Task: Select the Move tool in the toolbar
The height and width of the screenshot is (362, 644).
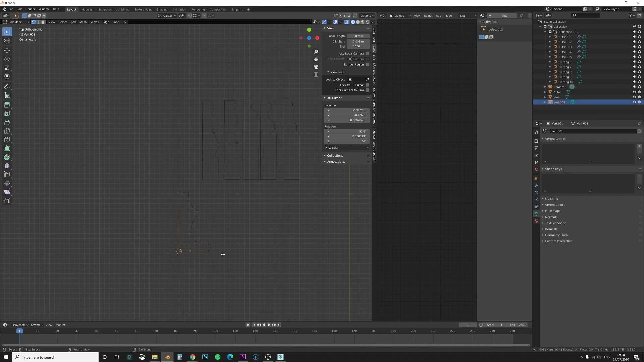Action: (x=7, y=50)
